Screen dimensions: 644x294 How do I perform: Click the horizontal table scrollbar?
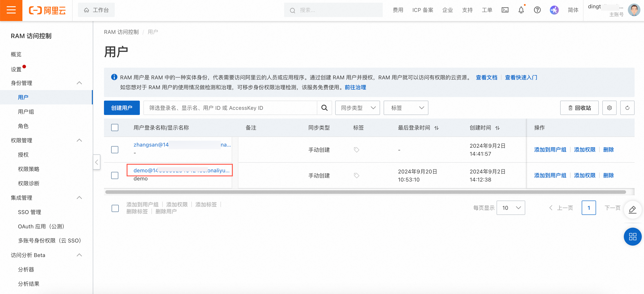tap(365, 192)
